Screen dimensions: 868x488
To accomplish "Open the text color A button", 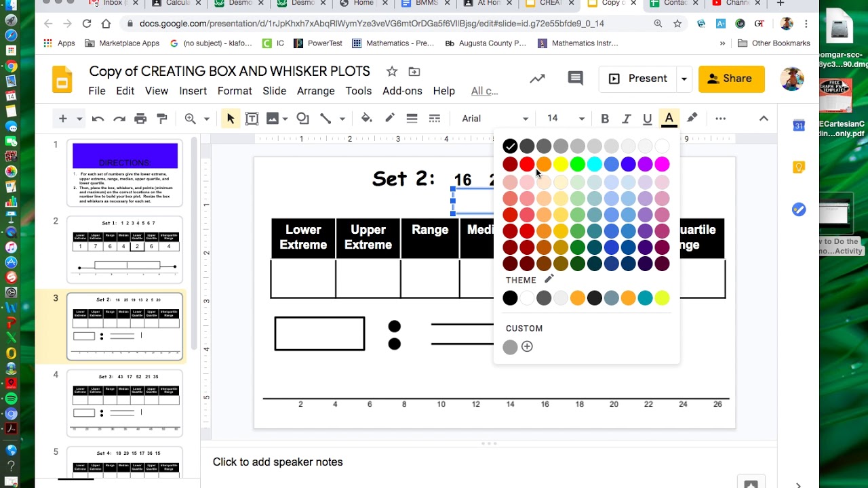I will coord(669,119).
